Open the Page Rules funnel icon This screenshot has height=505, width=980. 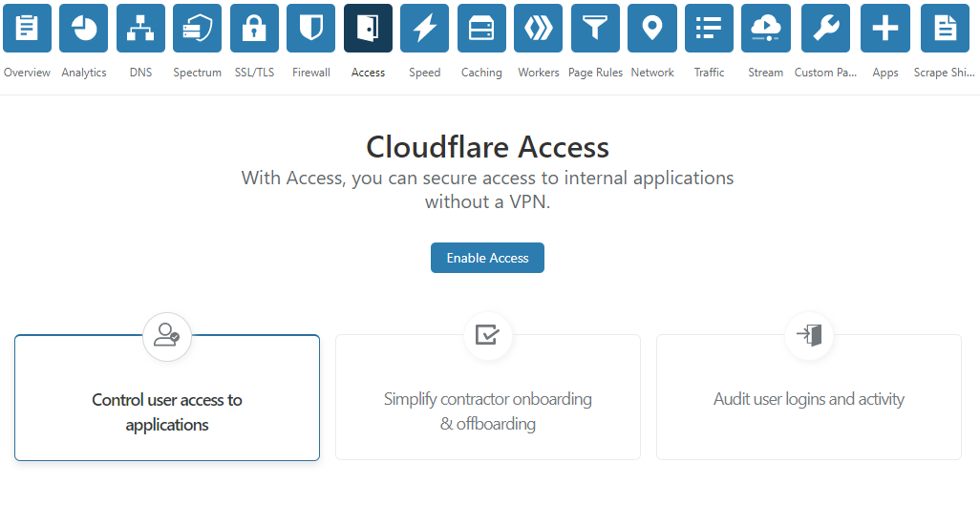tap(595, 28)
